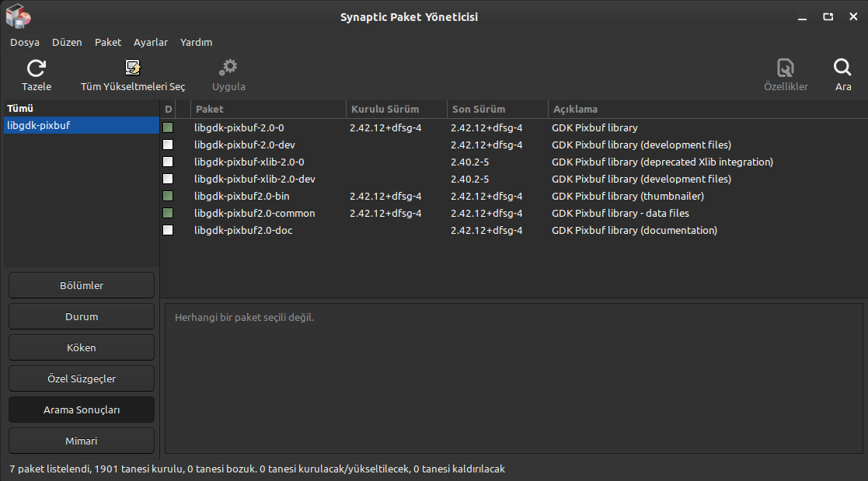
Task: Click the Synaptic app icon in title bar
Action: tap(18, 16)
